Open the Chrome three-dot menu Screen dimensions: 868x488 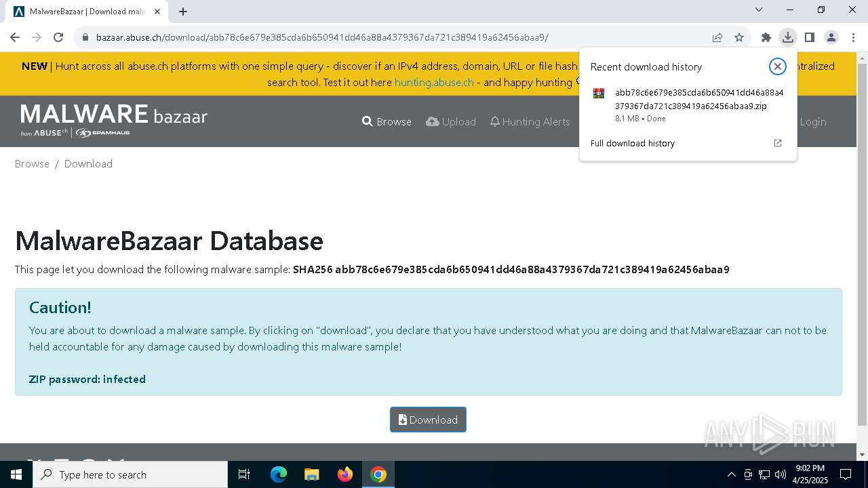852,37
